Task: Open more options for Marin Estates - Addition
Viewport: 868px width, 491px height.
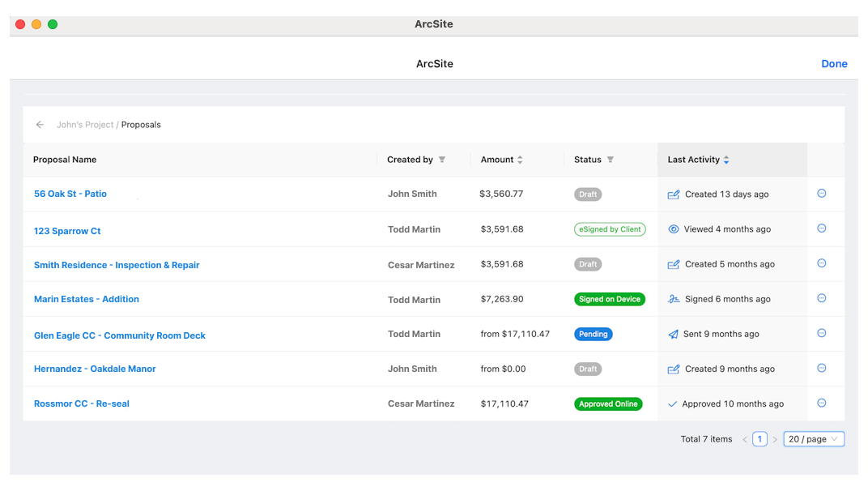Action: click(x=822, y=298)
